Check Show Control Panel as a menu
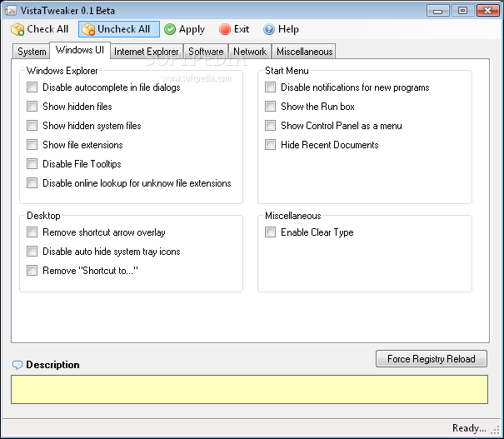Image resolution: width=504 pixels, height=439 pixels. point(270,125)
